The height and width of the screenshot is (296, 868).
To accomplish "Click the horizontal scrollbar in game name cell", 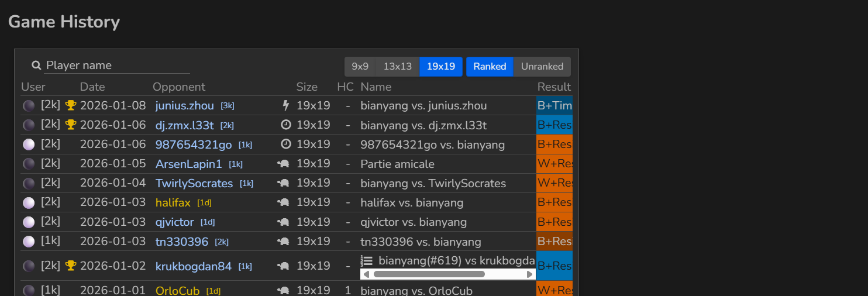I will [x=429, y=274].
